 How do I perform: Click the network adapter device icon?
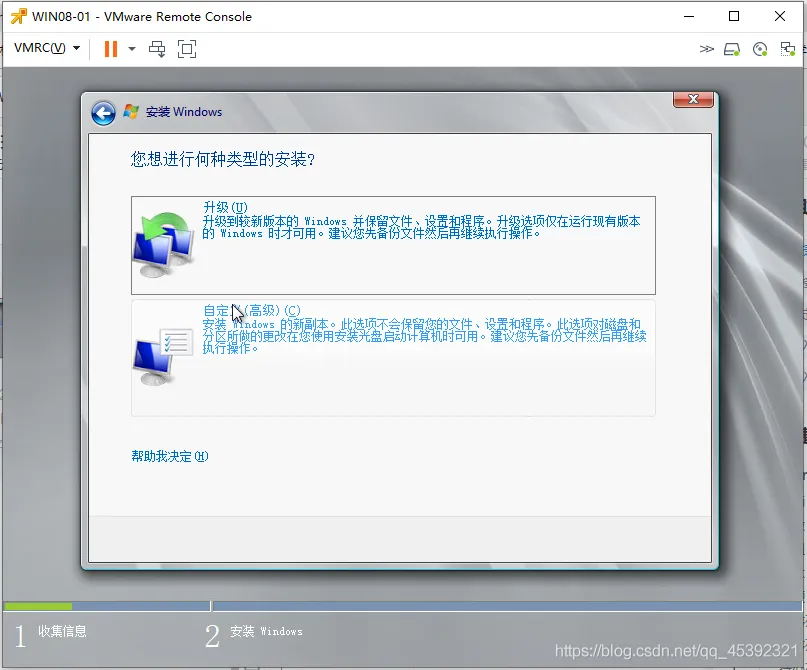pos(787,49)
